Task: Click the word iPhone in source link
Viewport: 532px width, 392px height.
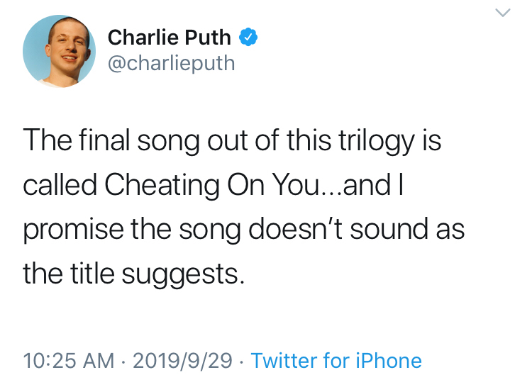Action: coord(389,361)
